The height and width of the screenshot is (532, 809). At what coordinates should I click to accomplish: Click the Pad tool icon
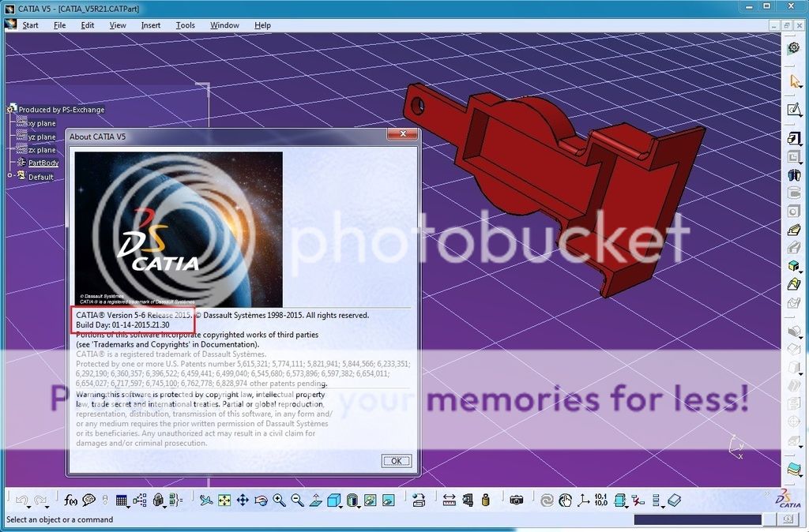click(794, 138)
